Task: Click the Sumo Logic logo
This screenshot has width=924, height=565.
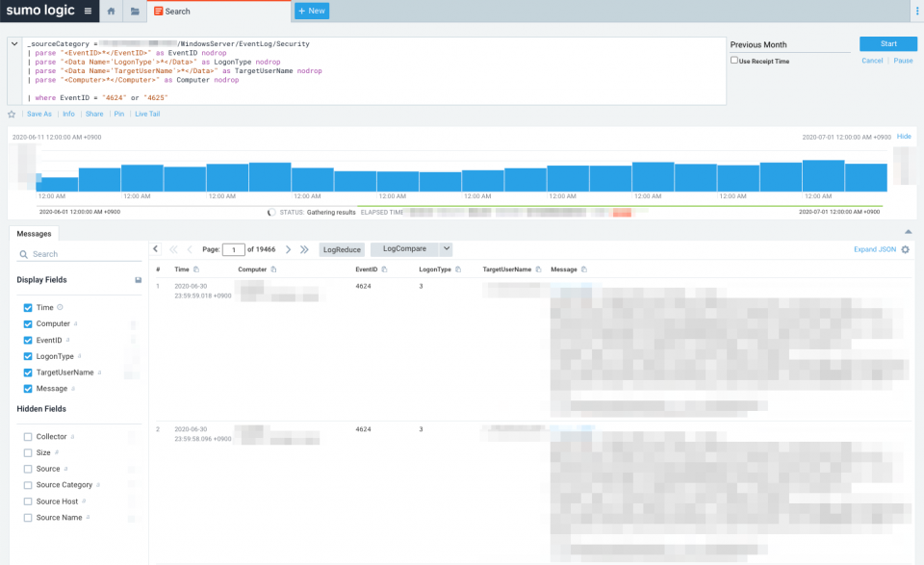Action: pos(40,10)
